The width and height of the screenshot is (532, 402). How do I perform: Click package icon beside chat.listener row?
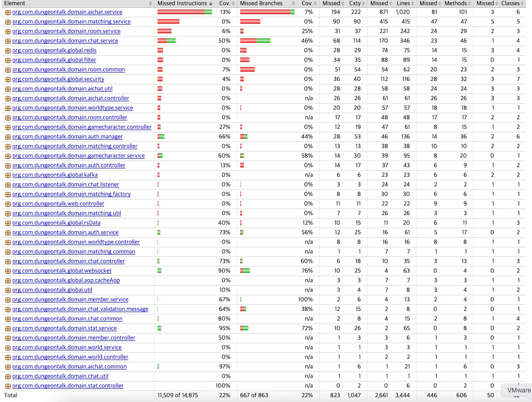point(8,185)
